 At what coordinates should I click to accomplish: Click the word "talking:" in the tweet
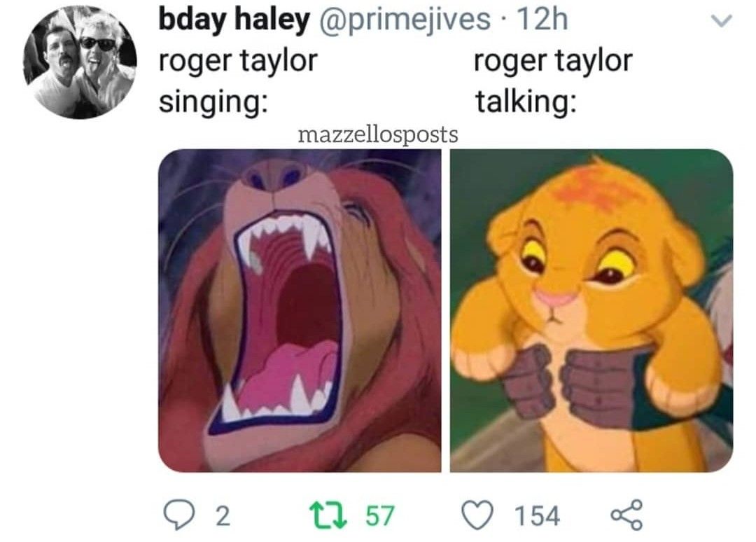526,102
